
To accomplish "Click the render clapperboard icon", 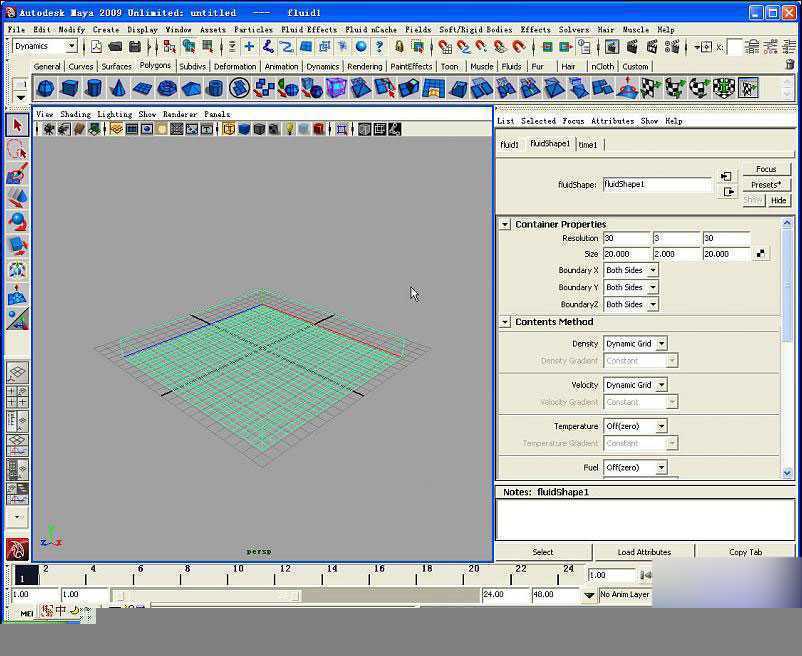I will coord(632,47).
